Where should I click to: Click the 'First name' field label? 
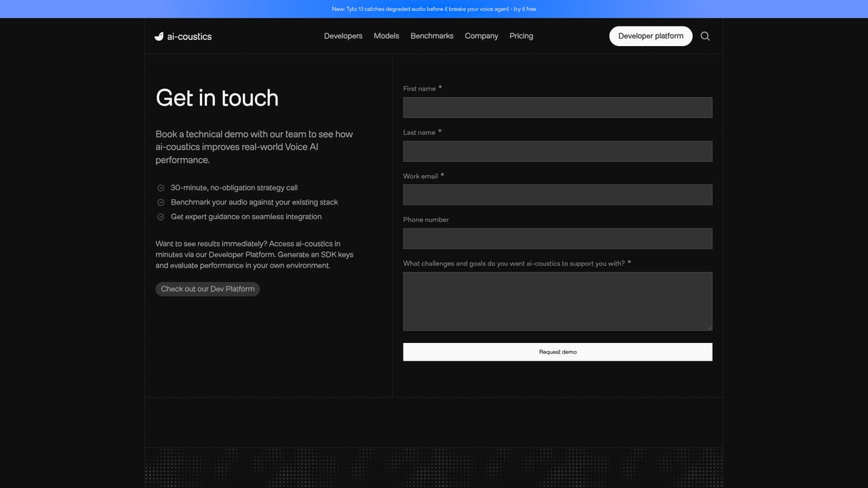click(419, 89)
